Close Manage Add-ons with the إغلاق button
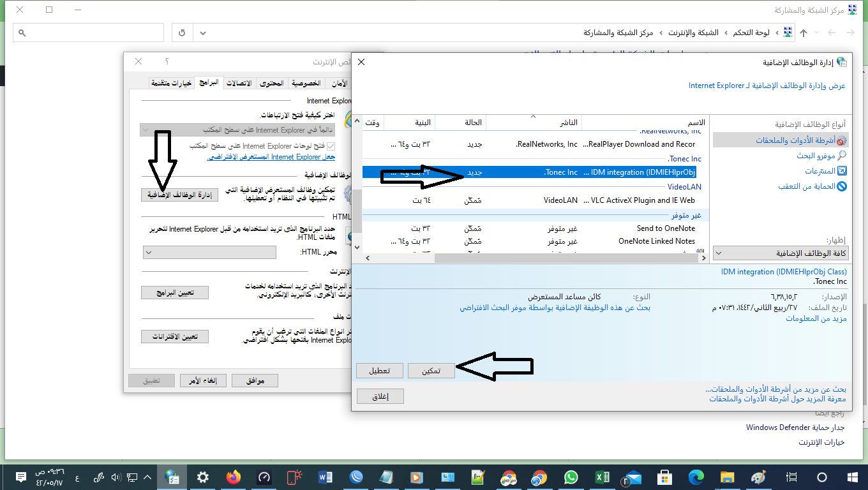868x490 pixels. click(x=380, y=396)
